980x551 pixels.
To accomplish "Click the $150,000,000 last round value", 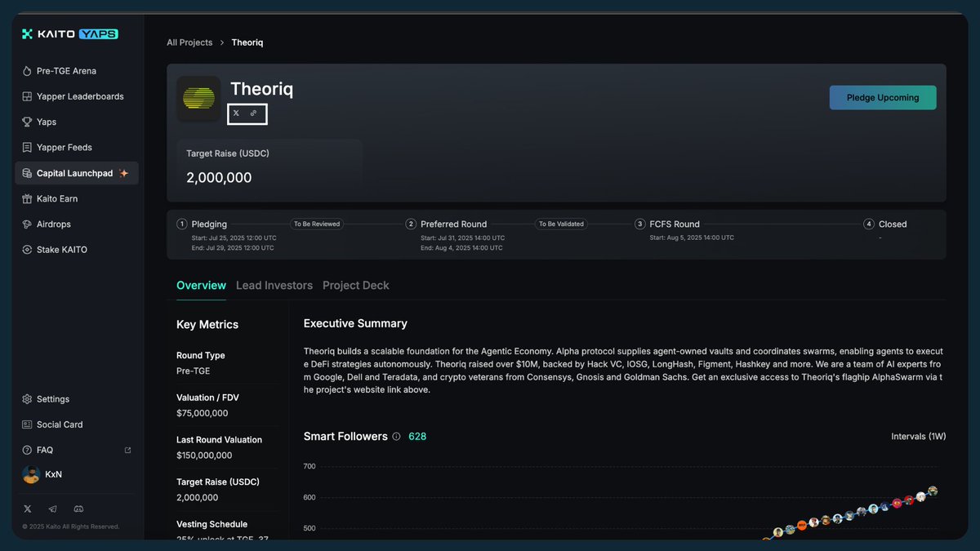I will (204, 455).
